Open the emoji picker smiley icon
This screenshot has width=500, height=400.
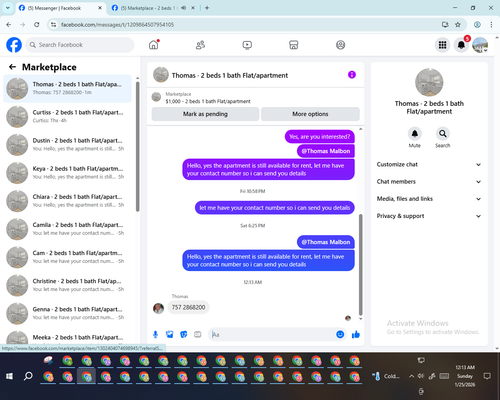click(340, 334)
